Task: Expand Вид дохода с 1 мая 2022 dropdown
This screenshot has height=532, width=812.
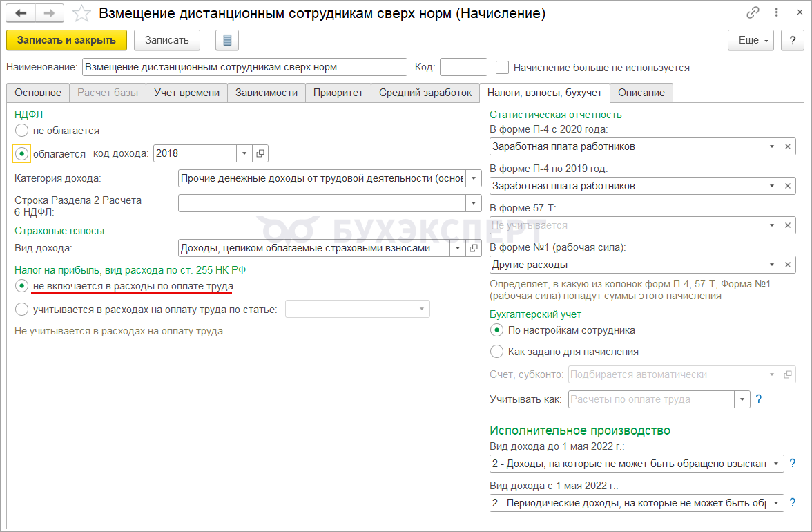Action: pos(776,502)
